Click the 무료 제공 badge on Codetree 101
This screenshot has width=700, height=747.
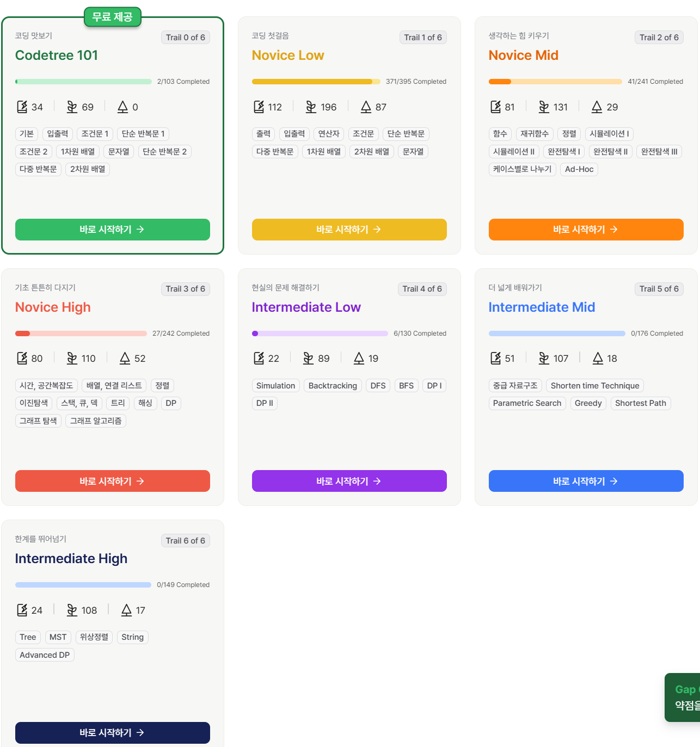[x=112, y=17]
